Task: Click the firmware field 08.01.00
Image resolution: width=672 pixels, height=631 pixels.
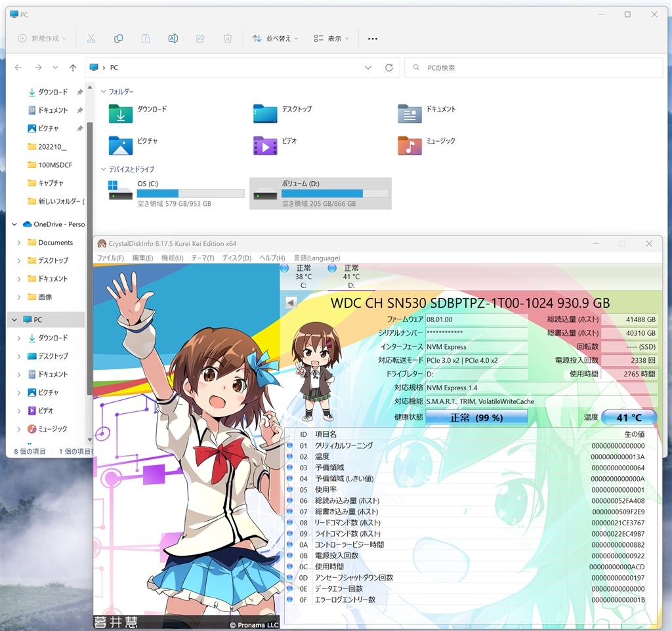Action: point(476,319)
